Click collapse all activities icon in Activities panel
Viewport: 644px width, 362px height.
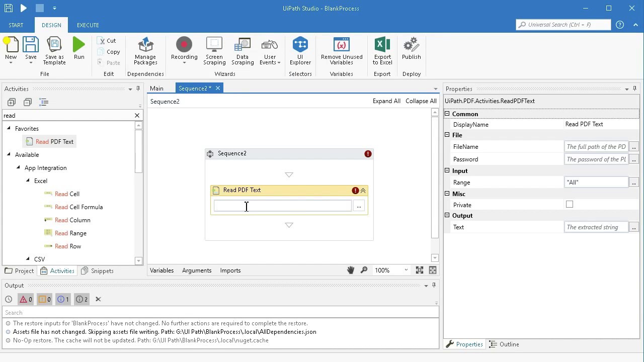click(x=28, y=102)
